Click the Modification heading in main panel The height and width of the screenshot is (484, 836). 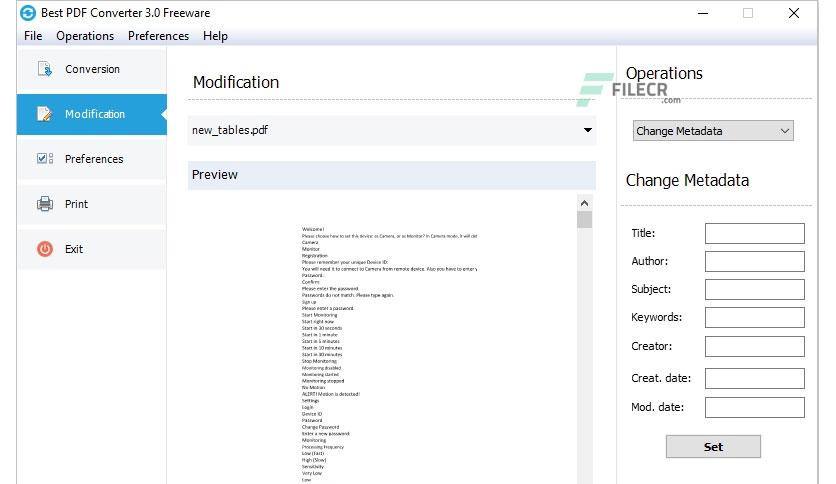pyautogui.click(x=236, y=82)
